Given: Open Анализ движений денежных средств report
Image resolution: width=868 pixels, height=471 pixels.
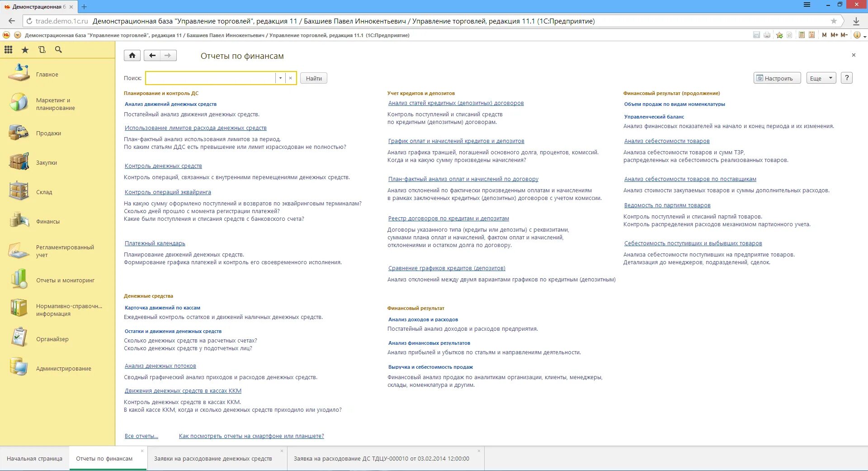Looking at the screenshot, I should click(x=170, y=104).
